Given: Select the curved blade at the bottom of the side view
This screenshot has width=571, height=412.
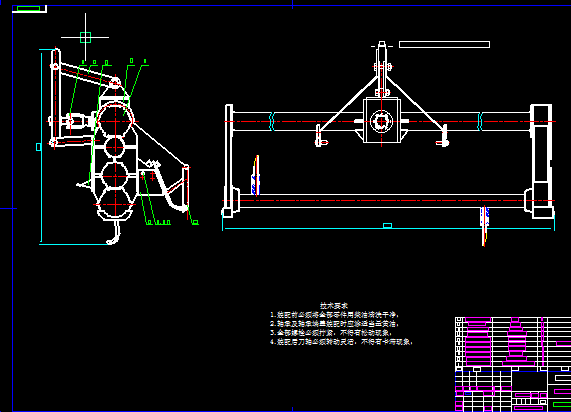Looking at the screenshot, I should click(114, 233).
